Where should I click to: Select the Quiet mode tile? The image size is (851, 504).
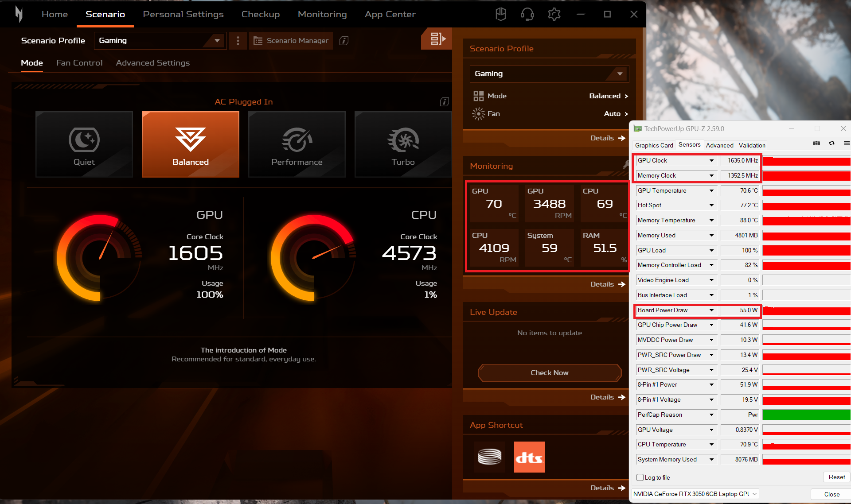pyautogui.click(x=84, y=144)
